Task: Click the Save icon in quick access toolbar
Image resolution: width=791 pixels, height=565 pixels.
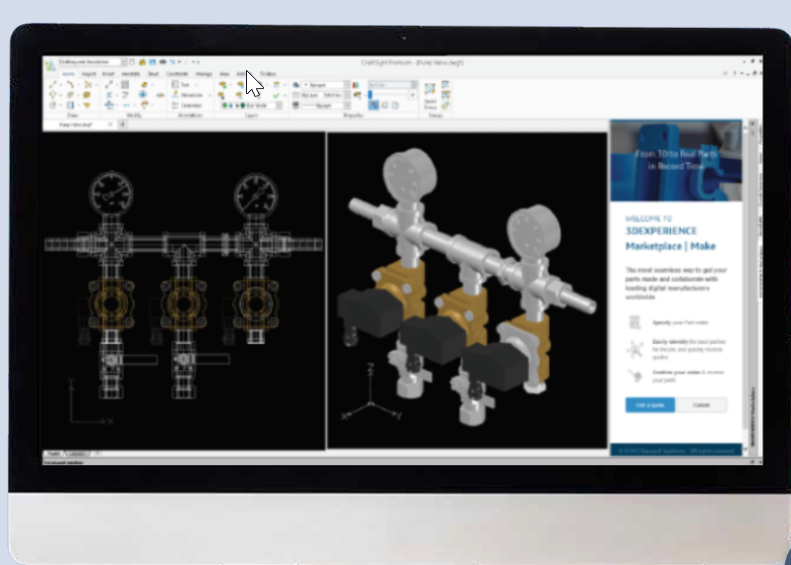Action: tap(153, 63)
